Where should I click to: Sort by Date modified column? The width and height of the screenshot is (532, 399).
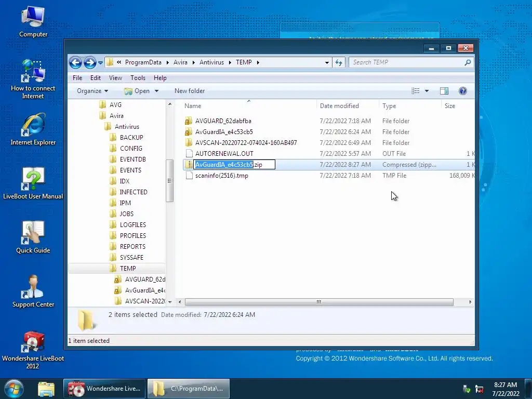(x=339, y=106)
